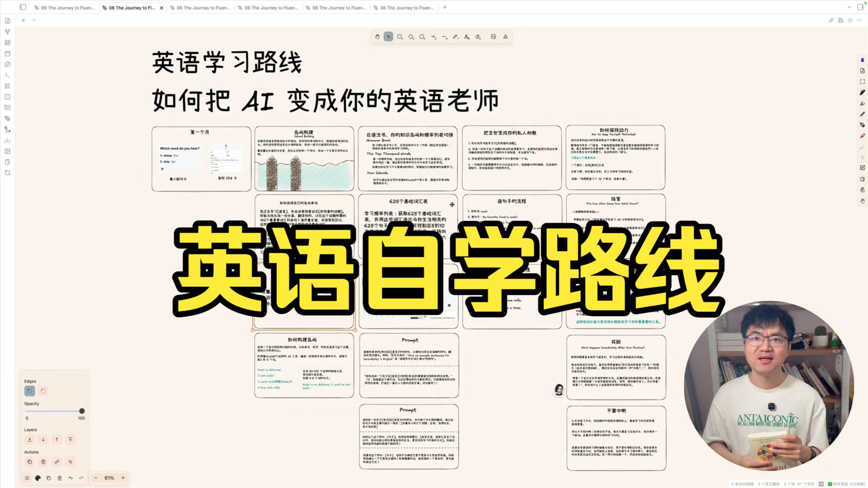Send selected element to back
This screenshot has width=868, height=488.
tap(29, 439)
